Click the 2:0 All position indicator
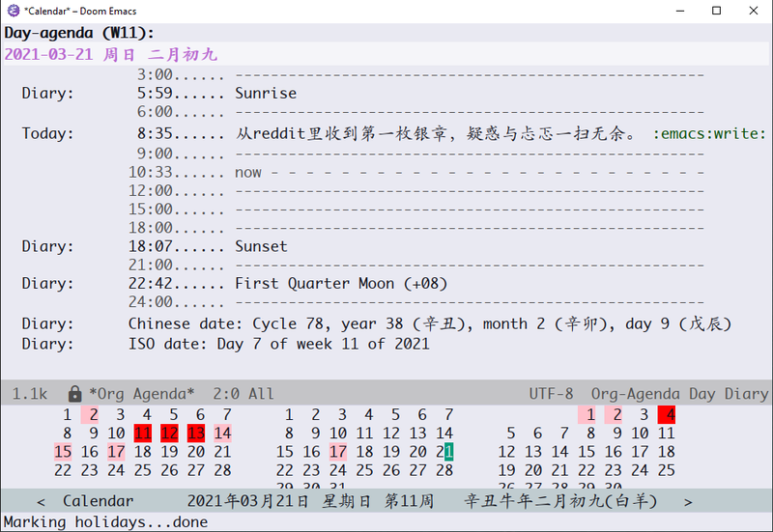Image resolution: width=773 pixels, height=532 pixels. coord(243,394)
